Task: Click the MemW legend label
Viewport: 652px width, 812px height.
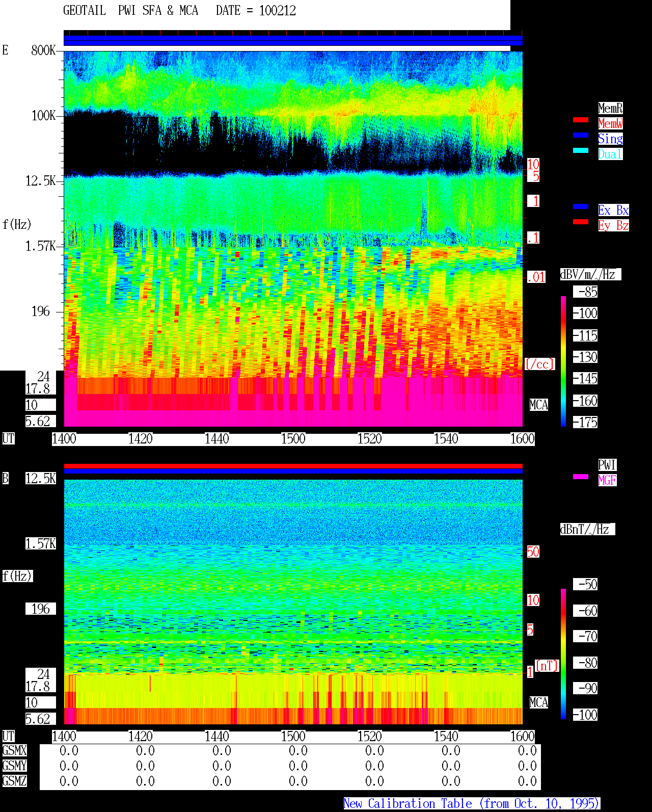Action: pyautogui.click(x=610, y=123)
